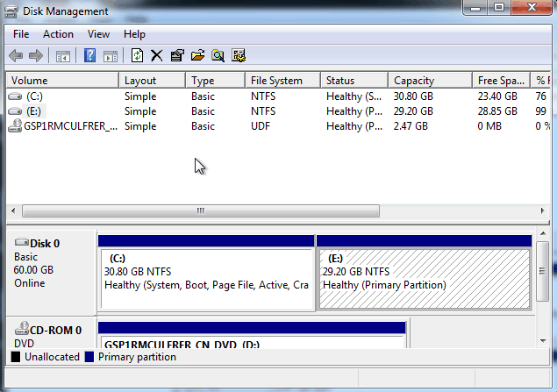This screenshot has height=392, width=557.
Task: Select the (E:) drive icon in volume list
Action: tap(15, 111)
